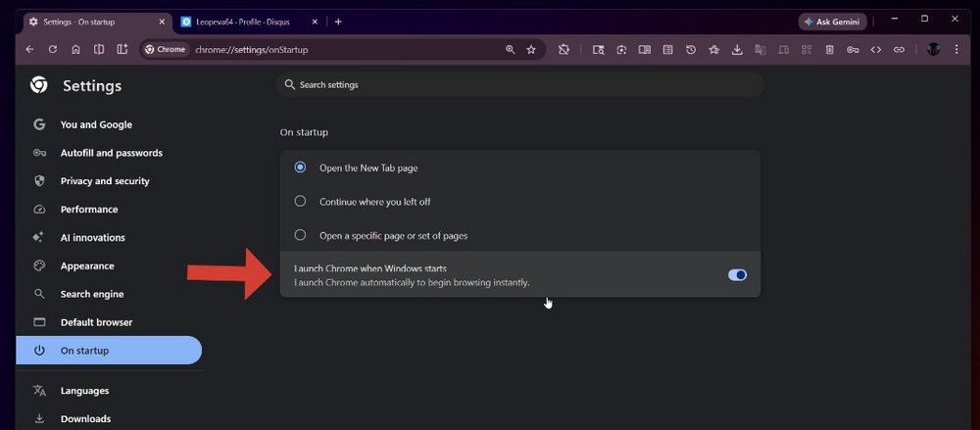980x430 pixels.
Task: Click the zoom magnifier icon in address bar
Action: [510, 49]
